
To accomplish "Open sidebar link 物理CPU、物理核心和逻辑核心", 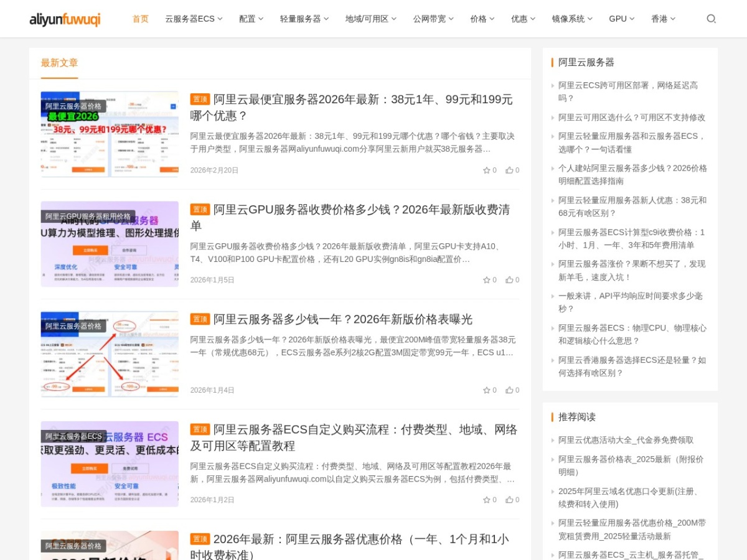I will click(632, 334).
